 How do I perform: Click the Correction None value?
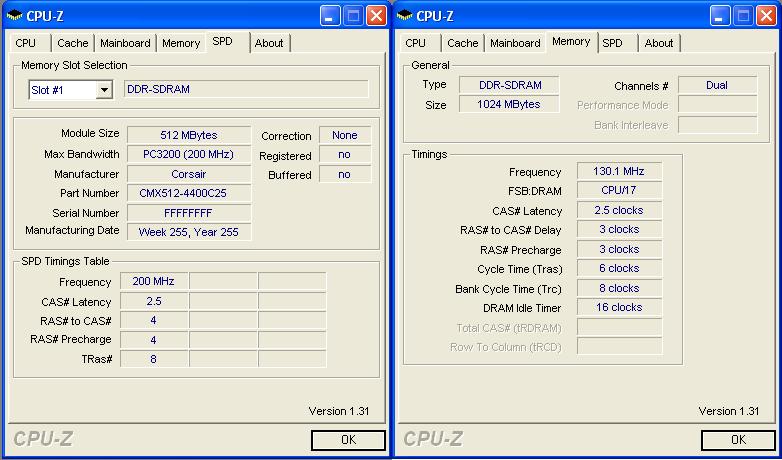345,135
